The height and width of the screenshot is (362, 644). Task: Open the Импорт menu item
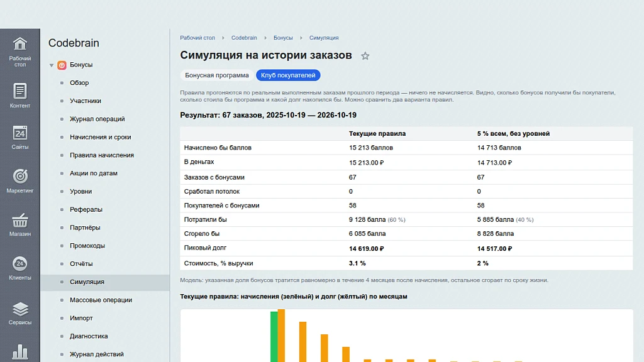[81, 318]
